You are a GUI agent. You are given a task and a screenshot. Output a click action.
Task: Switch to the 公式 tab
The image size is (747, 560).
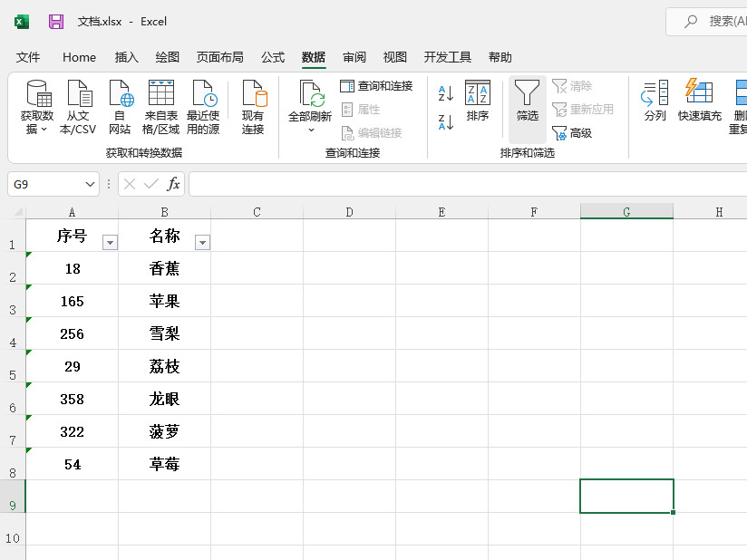[x=273, y=57]
